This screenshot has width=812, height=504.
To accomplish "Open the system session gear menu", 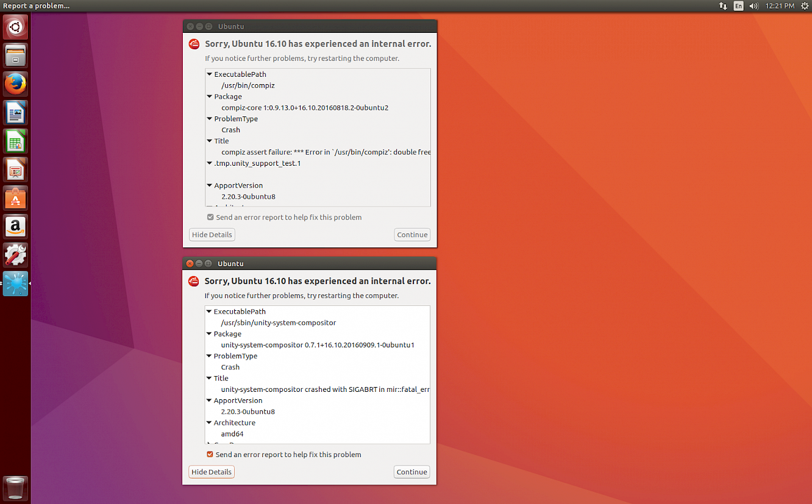I will point(805,6).
